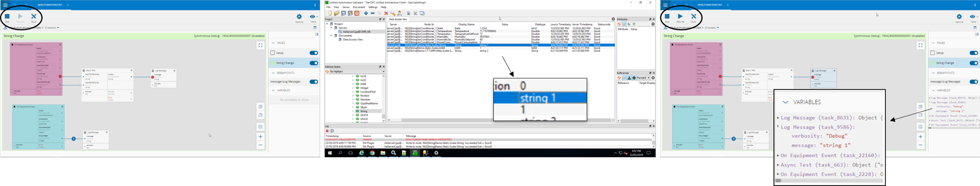This screenshot has width=980, height=186.
Task: Click the Stop icon in the left window
Action: [7, 16]
